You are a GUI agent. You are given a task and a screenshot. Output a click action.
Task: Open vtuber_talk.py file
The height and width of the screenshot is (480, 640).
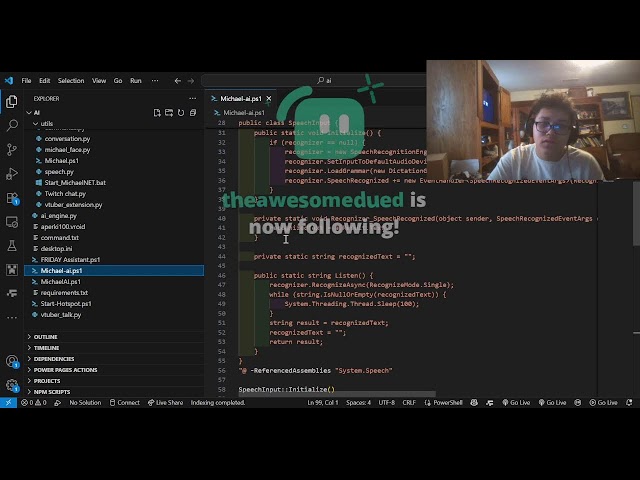click(x=61, y=315)
